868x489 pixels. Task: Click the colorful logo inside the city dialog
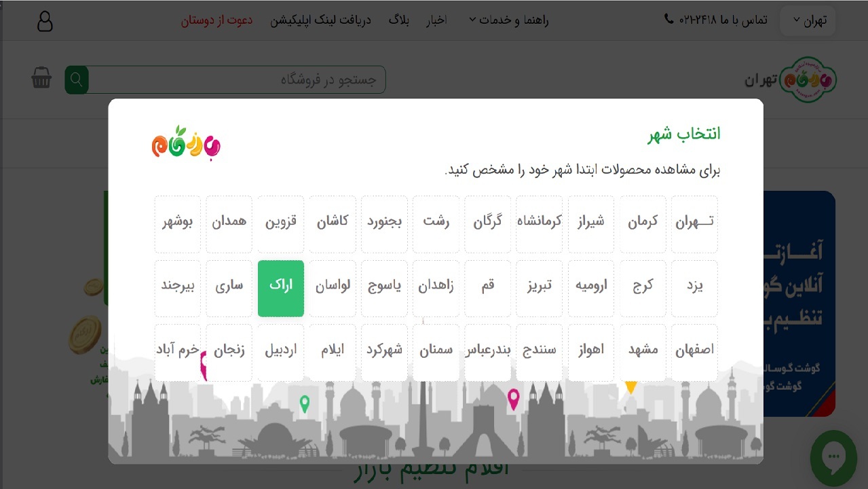186,143
